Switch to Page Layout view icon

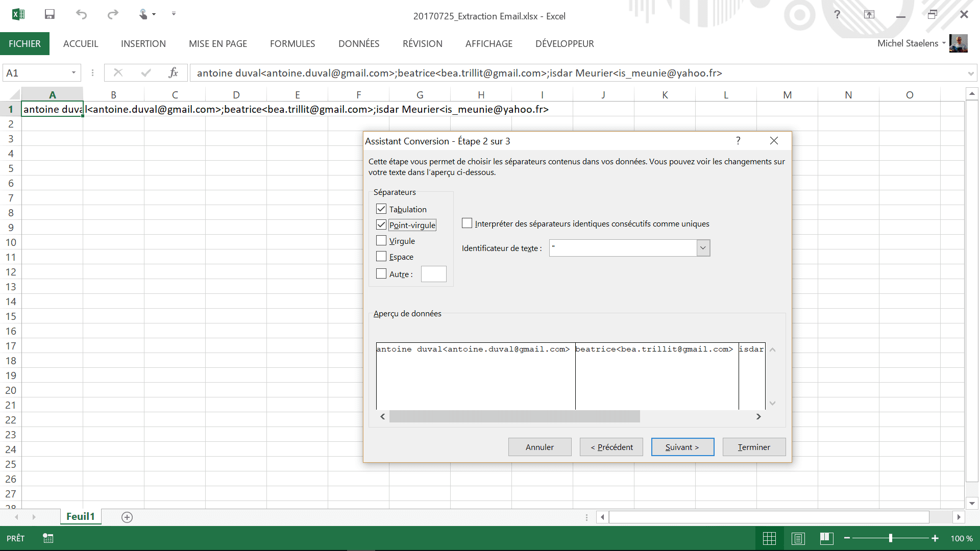pos(798,538)
